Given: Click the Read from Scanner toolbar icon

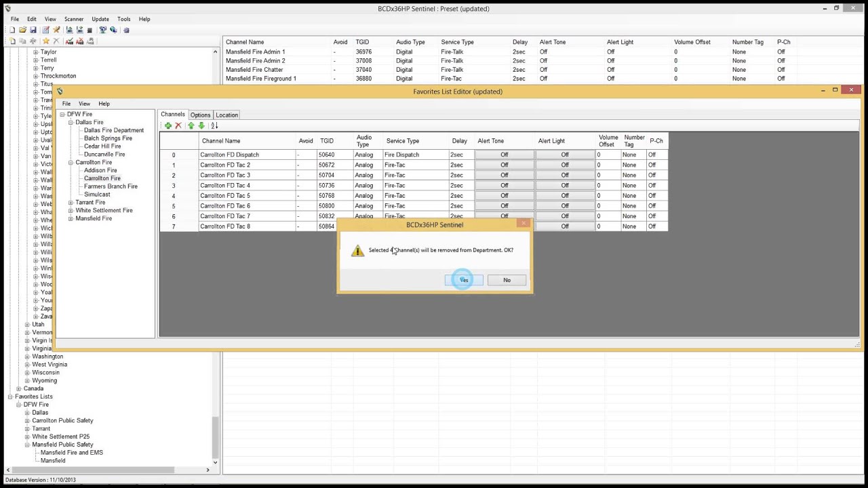Looking at the screenshot, I should pyautogui.click(x=70, y=30).
